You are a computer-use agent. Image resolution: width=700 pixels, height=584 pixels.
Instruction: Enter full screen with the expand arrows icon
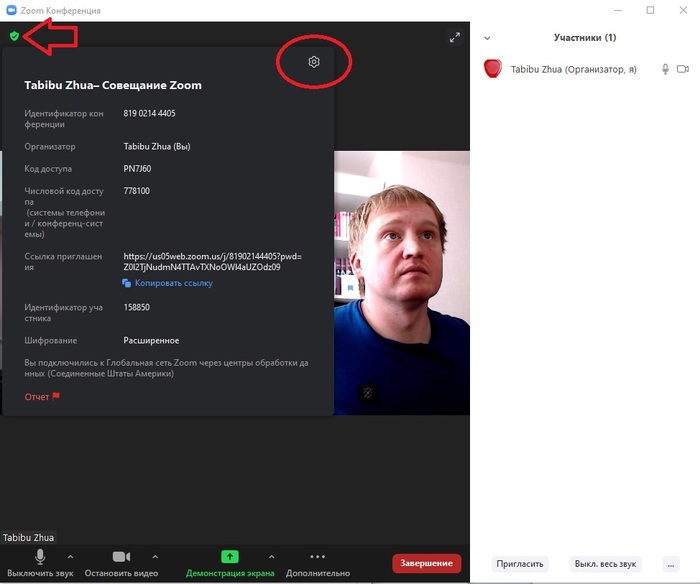coord(455,37)
